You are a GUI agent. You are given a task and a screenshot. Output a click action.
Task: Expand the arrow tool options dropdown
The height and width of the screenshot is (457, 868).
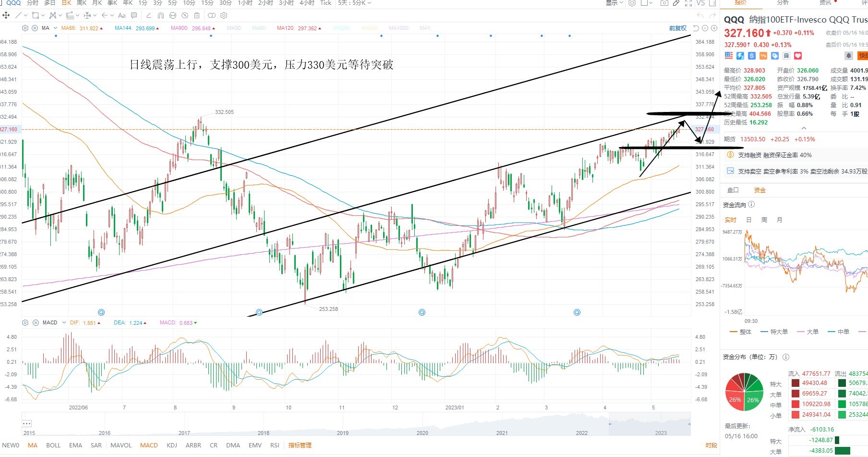click(112, 15)
